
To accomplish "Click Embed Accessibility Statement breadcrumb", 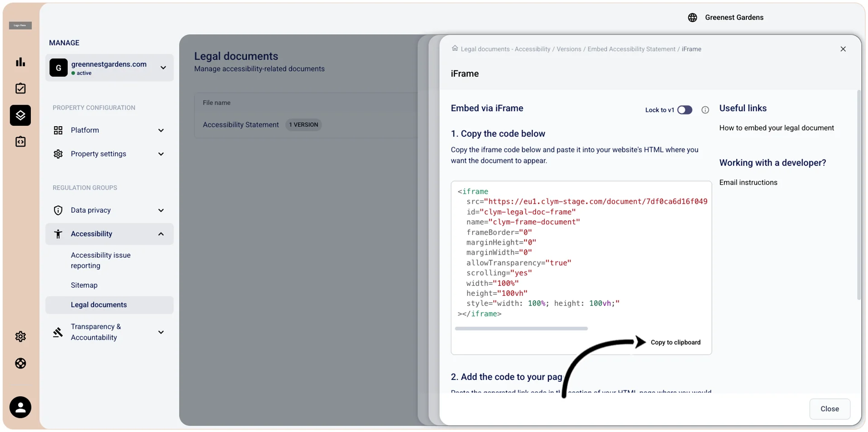I will pyautogui.click(x=631, y=49).
